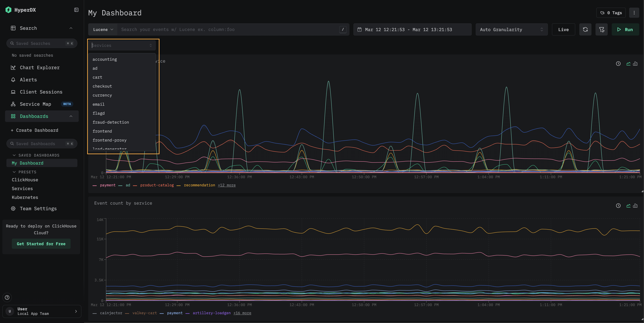Collapse the sidebar with panel icon
The width and height of the screenshot is (644, 323).
pos(76,10)
